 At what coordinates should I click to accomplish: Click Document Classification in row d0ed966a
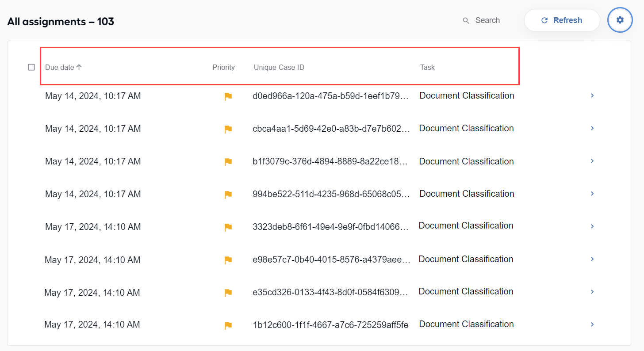[467, 95]
